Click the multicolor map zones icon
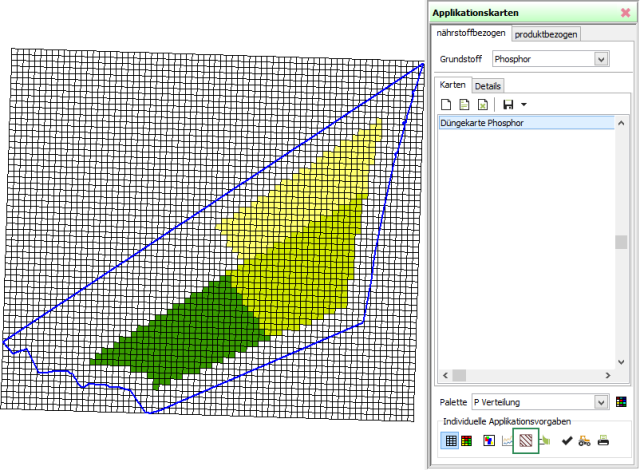Image resolution: width=640 pixels, height=470 pixels. (488, 440)
